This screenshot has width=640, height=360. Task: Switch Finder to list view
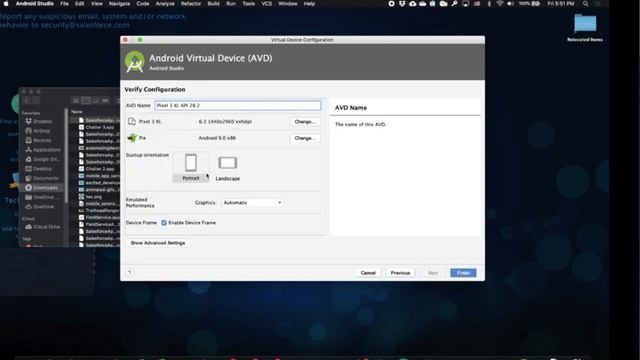[x=86, y=100]
